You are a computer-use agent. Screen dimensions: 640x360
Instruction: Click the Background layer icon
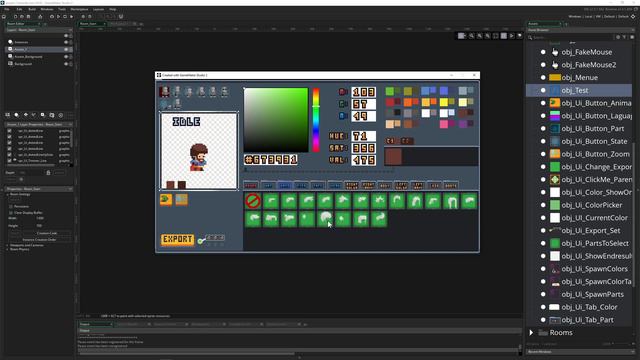[10, 64]
